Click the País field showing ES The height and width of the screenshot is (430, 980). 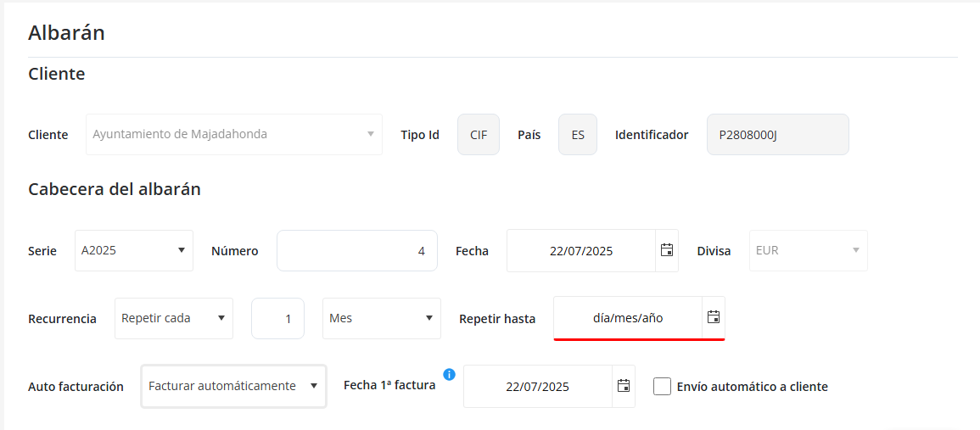578,134
